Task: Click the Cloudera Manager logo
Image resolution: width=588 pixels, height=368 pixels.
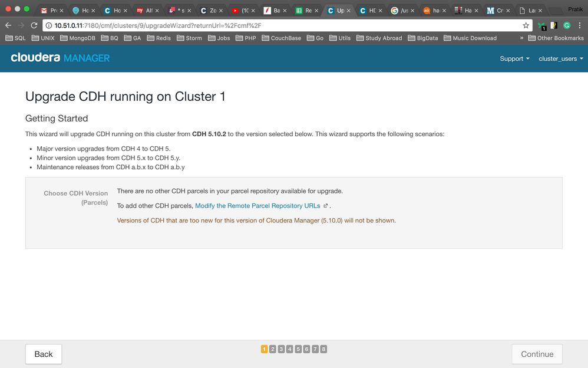Action: pos(60,58)
